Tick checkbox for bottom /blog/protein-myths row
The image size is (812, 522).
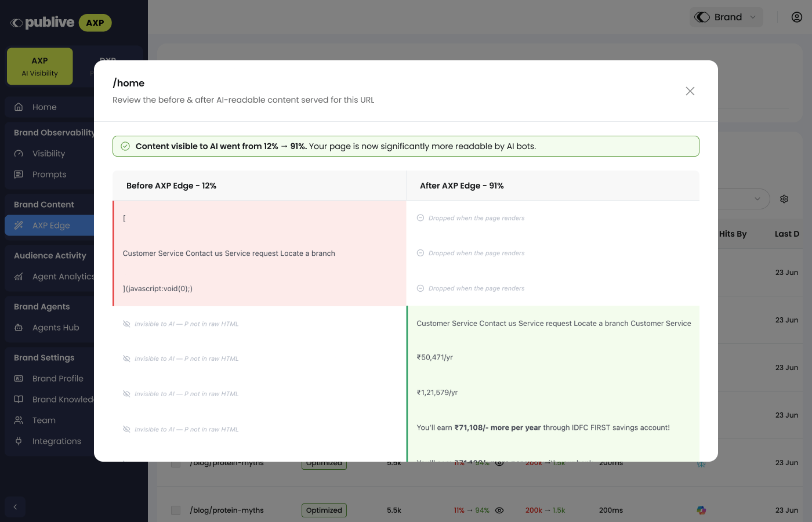point(176,510)
